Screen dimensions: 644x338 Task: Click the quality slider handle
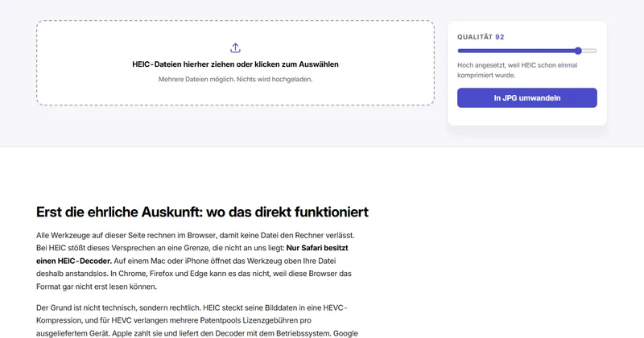click(x=578, y=51)
